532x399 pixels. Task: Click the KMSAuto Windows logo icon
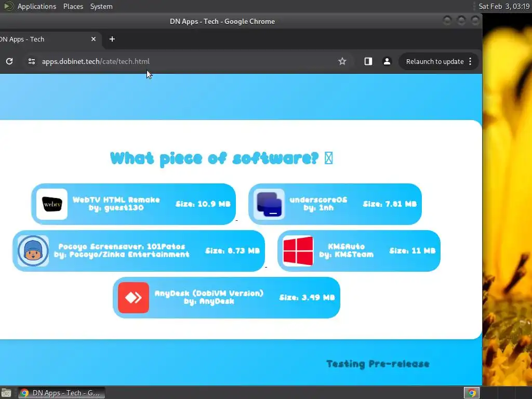(x=298, y=251)
